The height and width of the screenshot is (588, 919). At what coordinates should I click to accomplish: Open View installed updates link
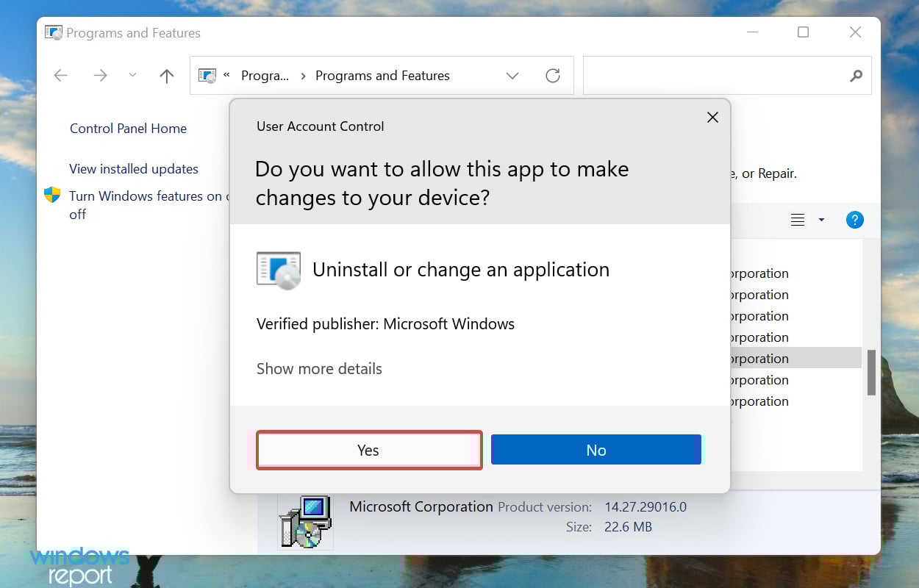(134, 168)
